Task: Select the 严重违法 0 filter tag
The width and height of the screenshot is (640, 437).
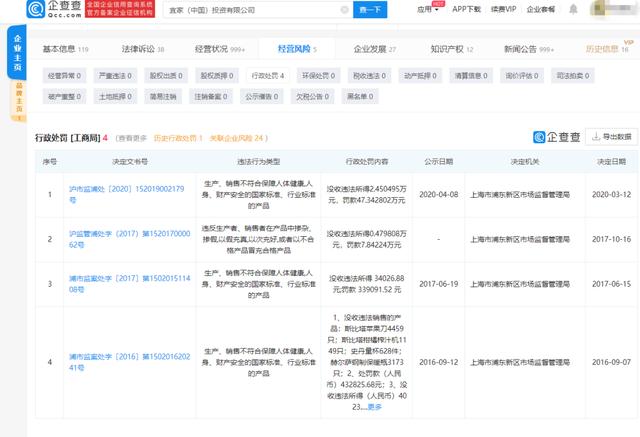Action: click(x=115, y=75)
